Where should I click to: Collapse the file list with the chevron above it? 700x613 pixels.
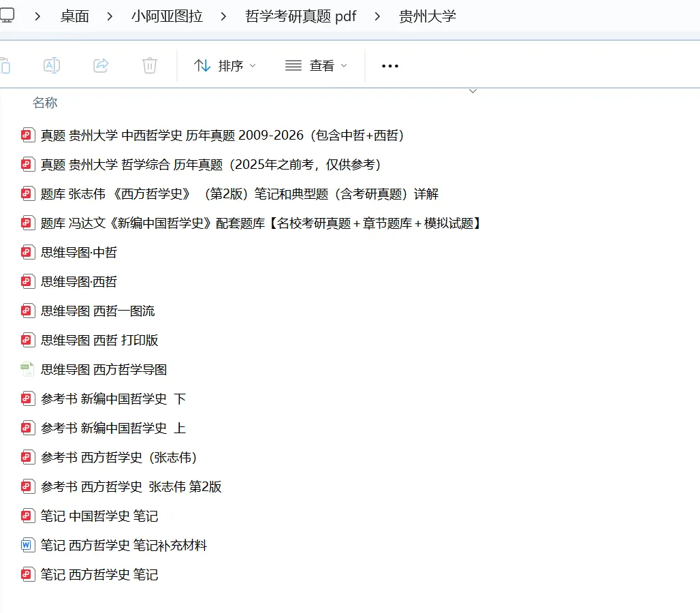pos(473,90)
